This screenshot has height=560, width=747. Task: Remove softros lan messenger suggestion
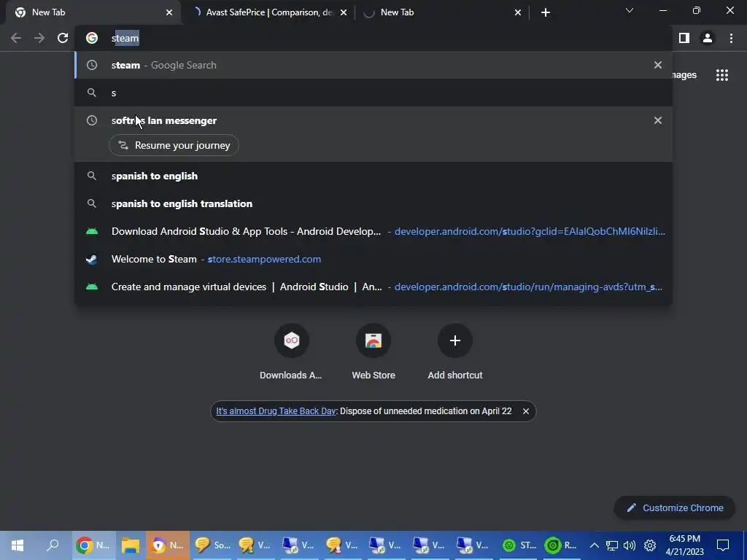click(x=658, y=120)
